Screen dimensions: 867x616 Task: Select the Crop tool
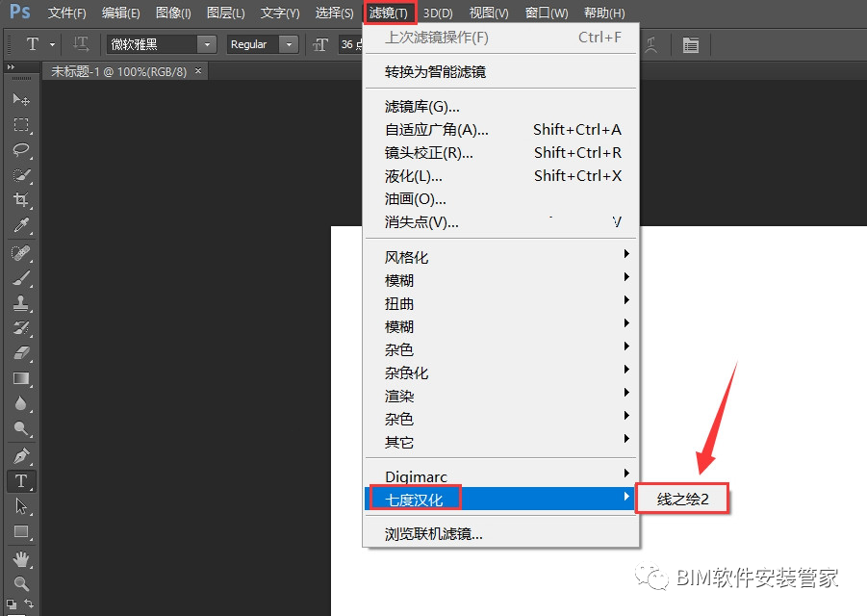click(x=21, y=199)
